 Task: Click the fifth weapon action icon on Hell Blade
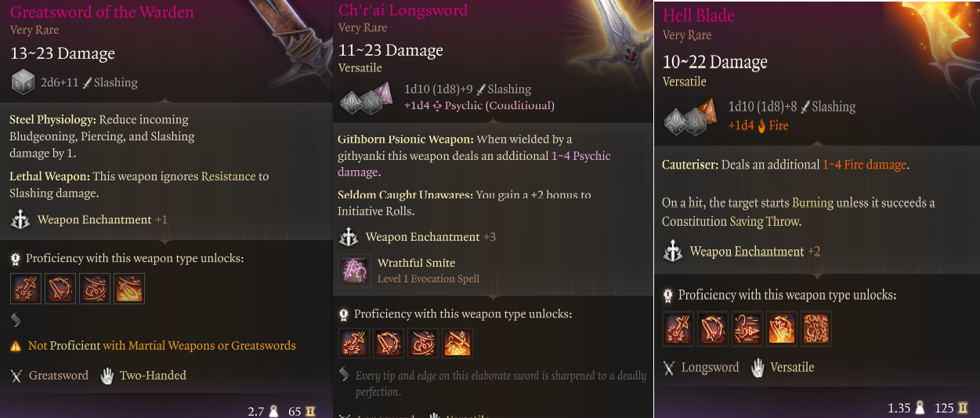(x=816, y=329)
